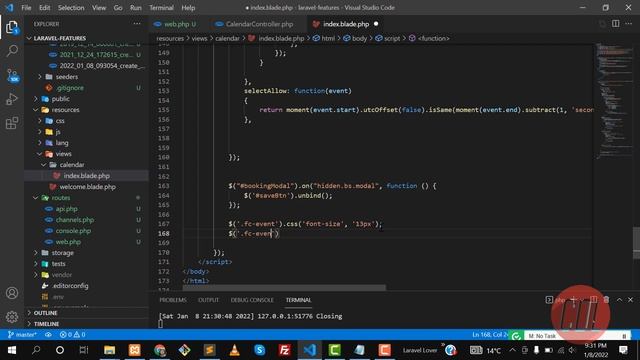Open the Source Control view
The height and width of the screenshot is (360, 640).
click(12, 76)
